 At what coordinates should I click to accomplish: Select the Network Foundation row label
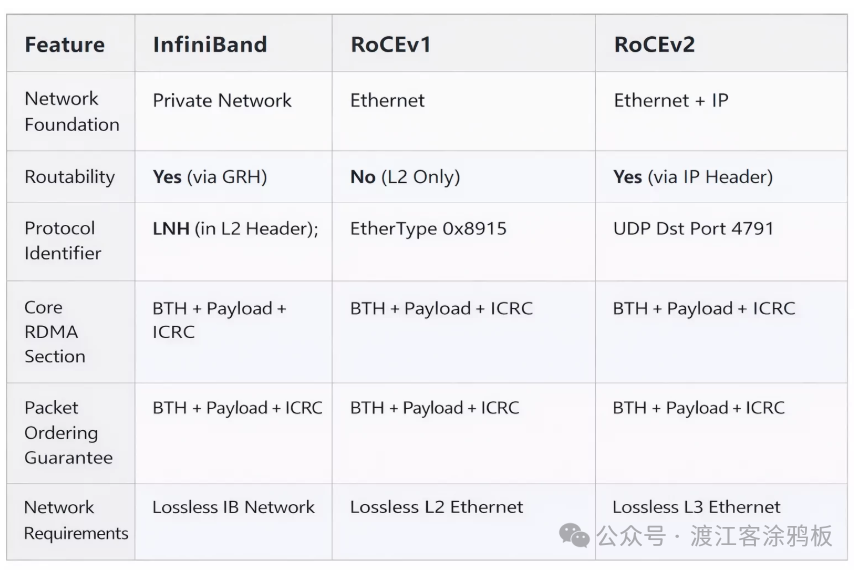71,111
